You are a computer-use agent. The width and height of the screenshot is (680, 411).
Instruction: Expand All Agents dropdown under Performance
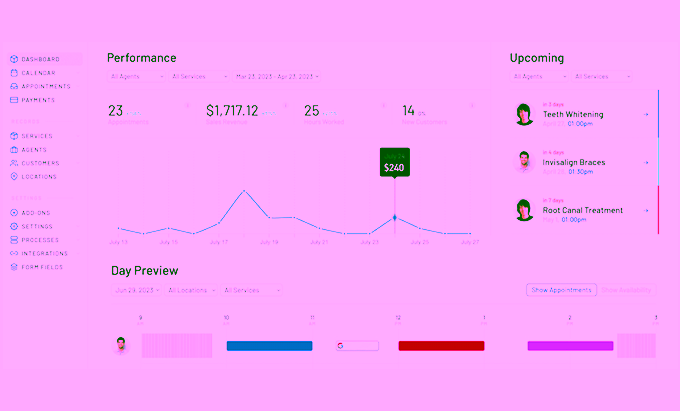tap(133, 76)
